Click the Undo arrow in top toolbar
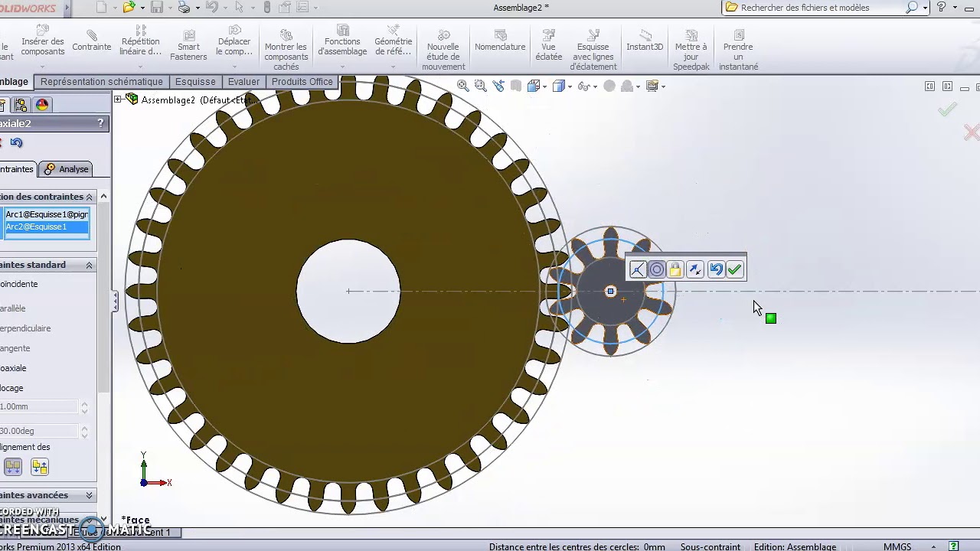 pos(212,8)
